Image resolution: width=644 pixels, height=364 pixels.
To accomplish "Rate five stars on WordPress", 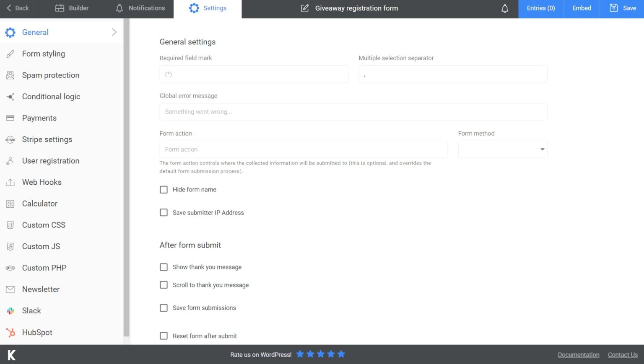I will point(341,354).
